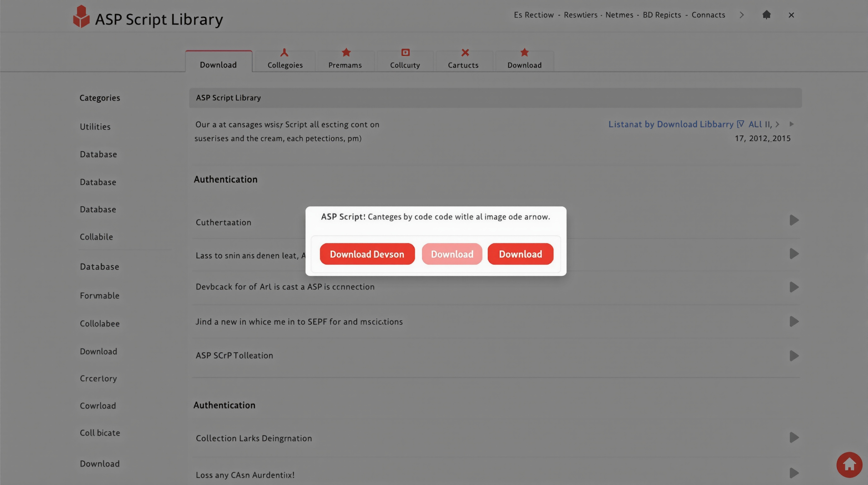Click the red ASP Script Library logo

81,16
